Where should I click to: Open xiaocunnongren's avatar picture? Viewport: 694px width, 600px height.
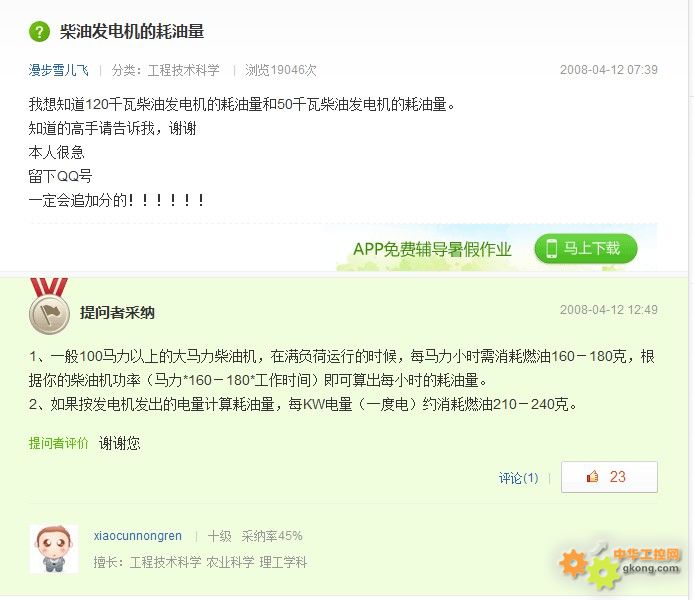click(54, 549)
